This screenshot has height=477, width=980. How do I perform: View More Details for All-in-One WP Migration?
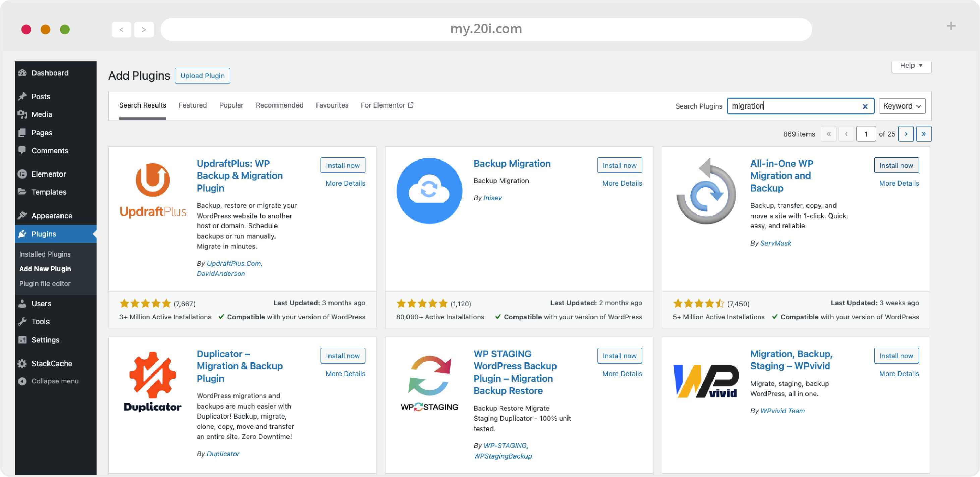(x=899, y=183)
